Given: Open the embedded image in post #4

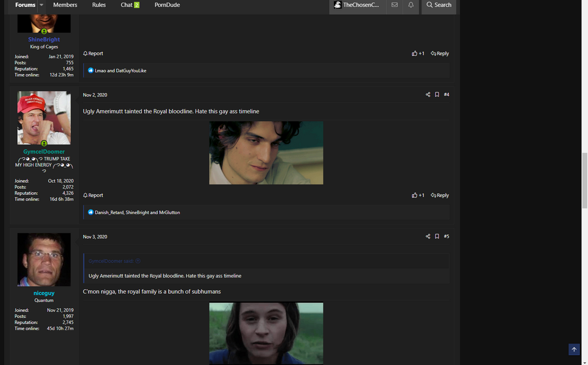Looking at the screenshot, I should click(266, 153).
